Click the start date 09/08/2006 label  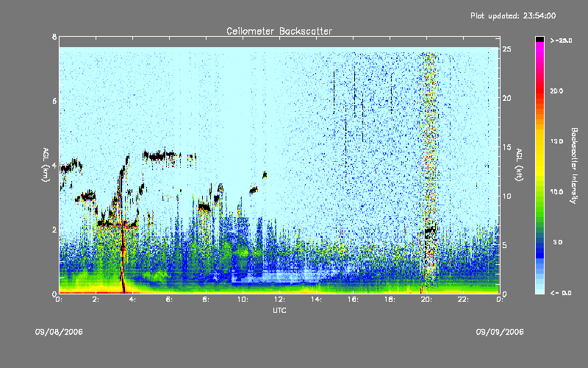(x=59, y=332)
